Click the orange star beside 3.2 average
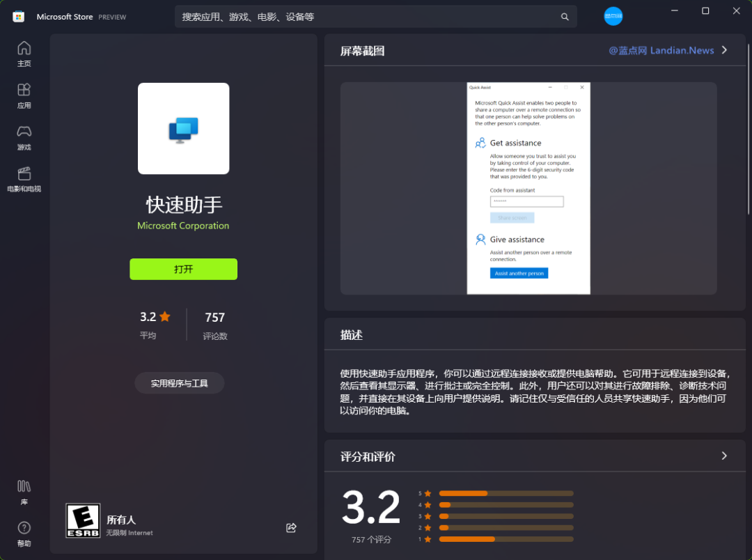Viewport: 752px width, 560px height. [x=165, y=316]
